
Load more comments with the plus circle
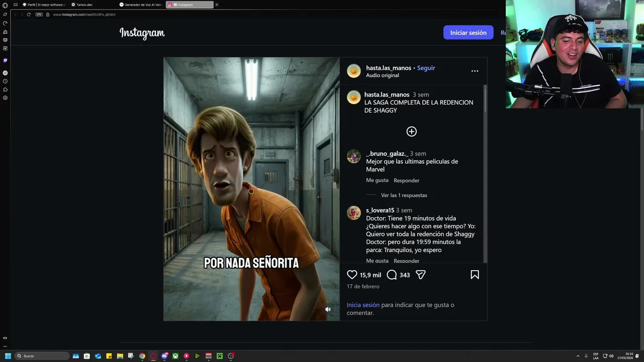[x=412, y=132]
